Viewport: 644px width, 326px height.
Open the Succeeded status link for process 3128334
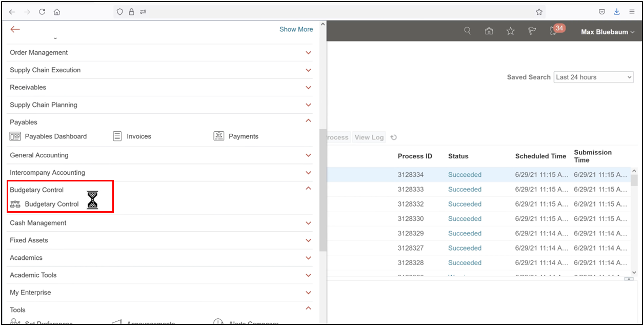point(465,174)
